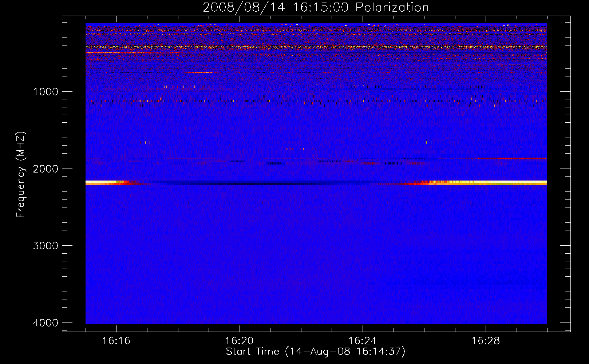Click the 'Start Time (14-Aug-08 16:14:37)' label
Screen dimensions: 589x364
click(x=316, y=352)
